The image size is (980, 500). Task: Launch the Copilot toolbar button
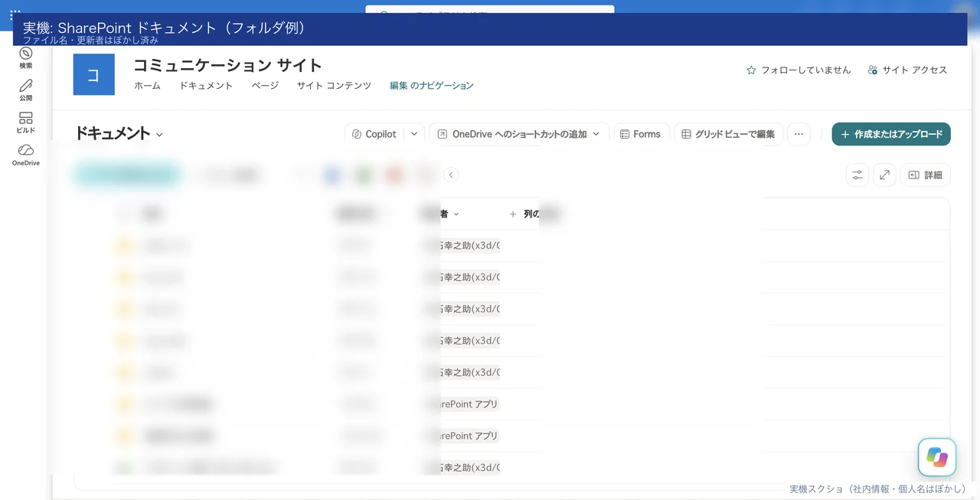[x=374, y=134]
